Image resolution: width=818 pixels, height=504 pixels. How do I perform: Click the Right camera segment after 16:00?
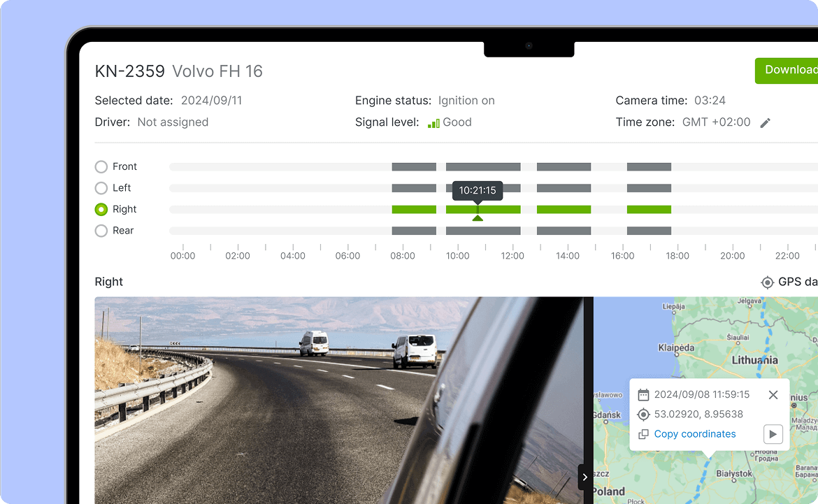649,210
